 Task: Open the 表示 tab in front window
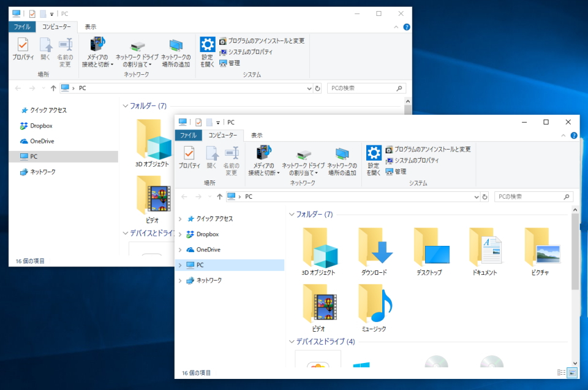[257, 136]
